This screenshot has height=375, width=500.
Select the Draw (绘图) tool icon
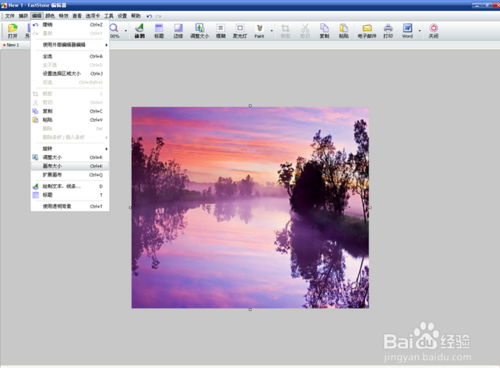[140, 31]
